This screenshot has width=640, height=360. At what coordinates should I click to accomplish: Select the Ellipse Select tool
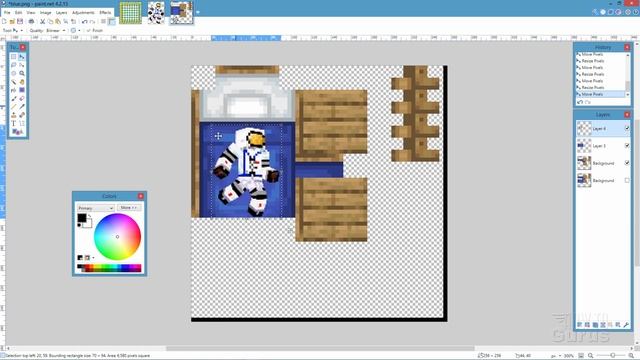[13, 73]
